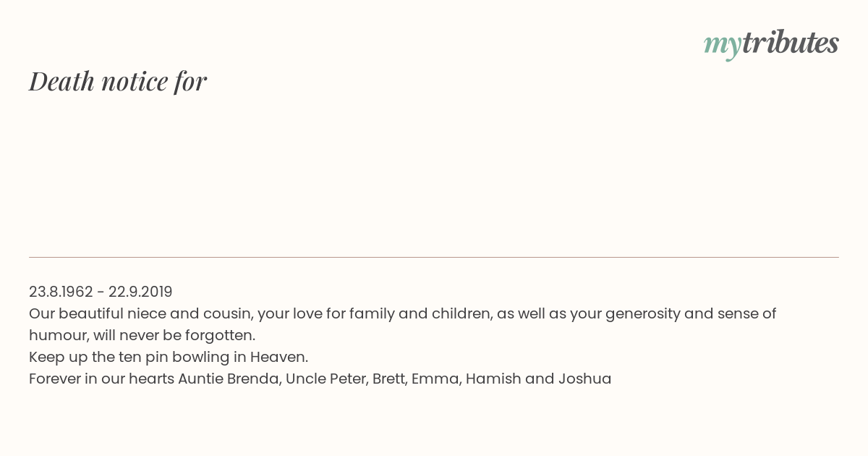Viewport: 868px width, 456px height.
Task: Click the text "humour, will never be forgotten."
Action: coord(142,336)
